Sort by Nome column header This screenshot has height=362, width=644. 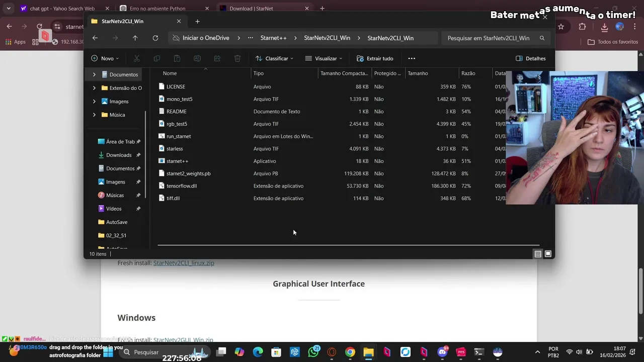[170, 73]
